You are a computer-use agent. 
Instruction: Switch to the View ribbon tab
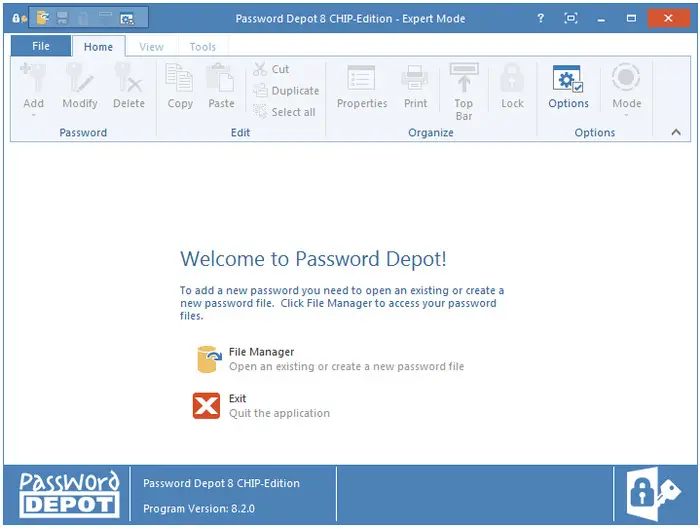pos(151,46)
